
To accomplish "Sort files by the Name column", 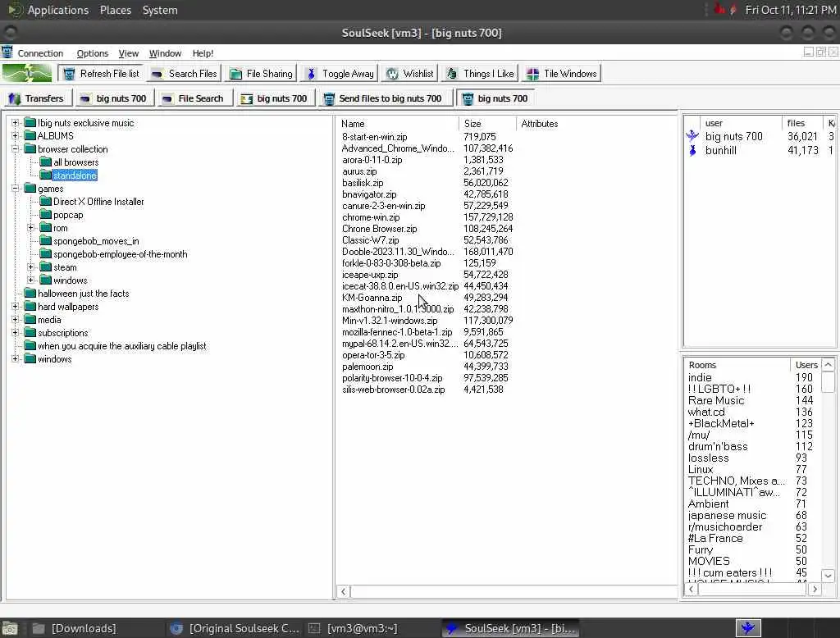I will [397, 124].
